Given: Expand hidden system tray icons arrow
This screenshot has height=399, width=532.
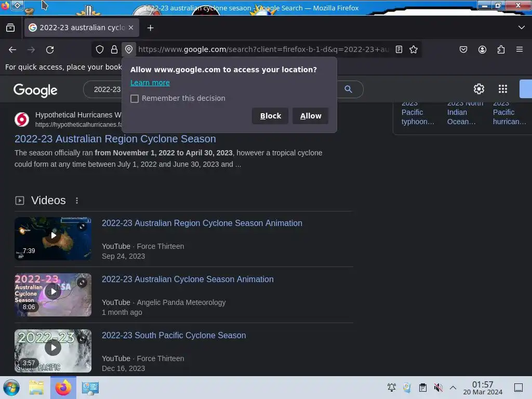Looking at the screenshot, I should pos(453,388).
